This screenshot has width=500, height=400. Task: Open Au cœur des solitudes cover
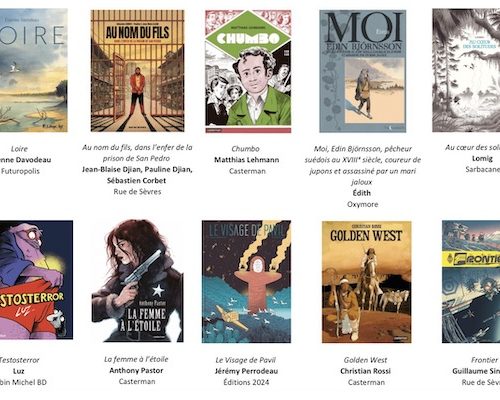pyautogui.click(x=466, y=70)
